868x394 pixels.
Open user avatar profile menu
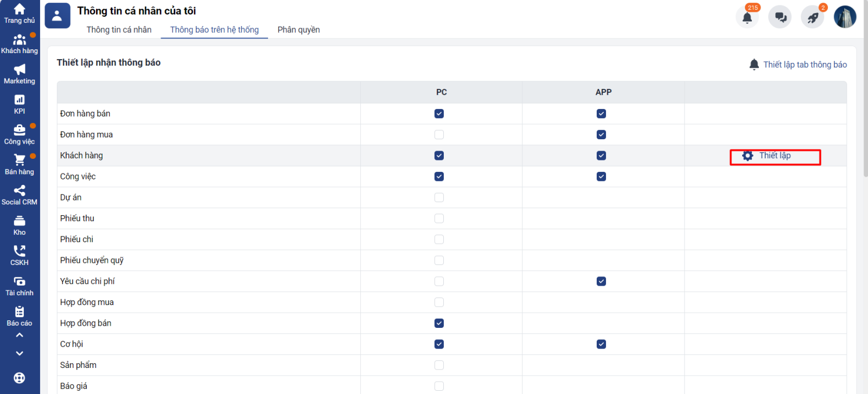point(845,17)
